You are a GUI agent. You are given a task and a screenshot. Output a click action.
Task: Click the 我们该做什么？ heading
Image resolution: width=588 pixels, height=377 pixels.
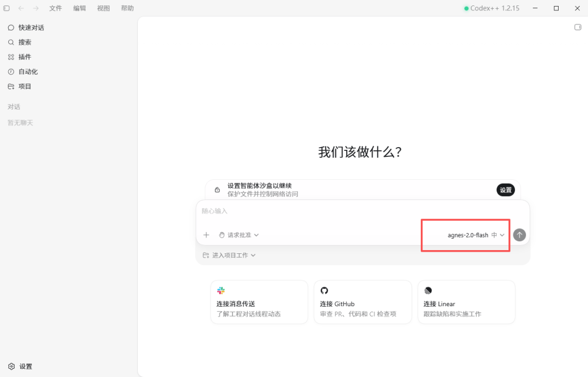tap(360, 152)
